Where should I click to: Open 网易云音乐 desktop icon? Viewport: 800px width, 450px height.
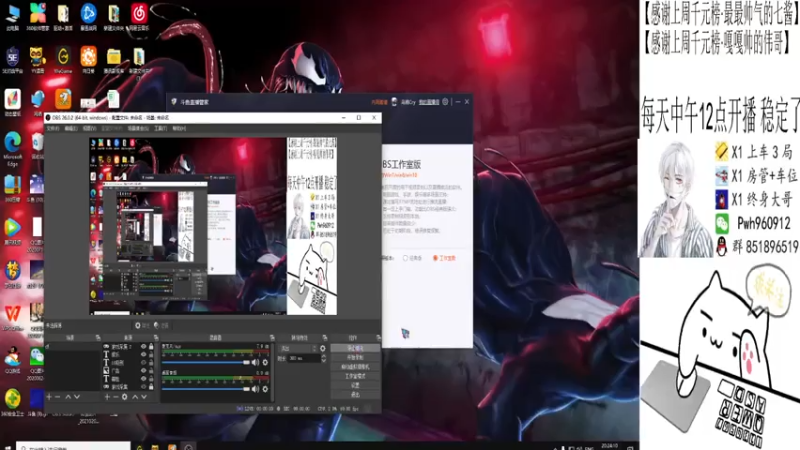[139, 17]
